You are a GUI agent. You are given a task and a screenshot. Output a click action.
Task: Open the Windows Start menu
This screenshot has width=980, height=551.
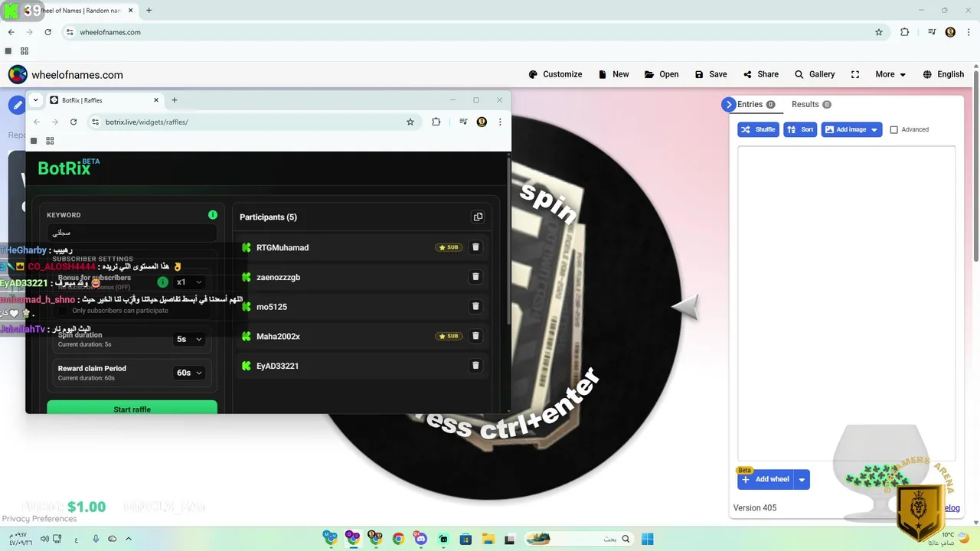(x=647, y=539)
